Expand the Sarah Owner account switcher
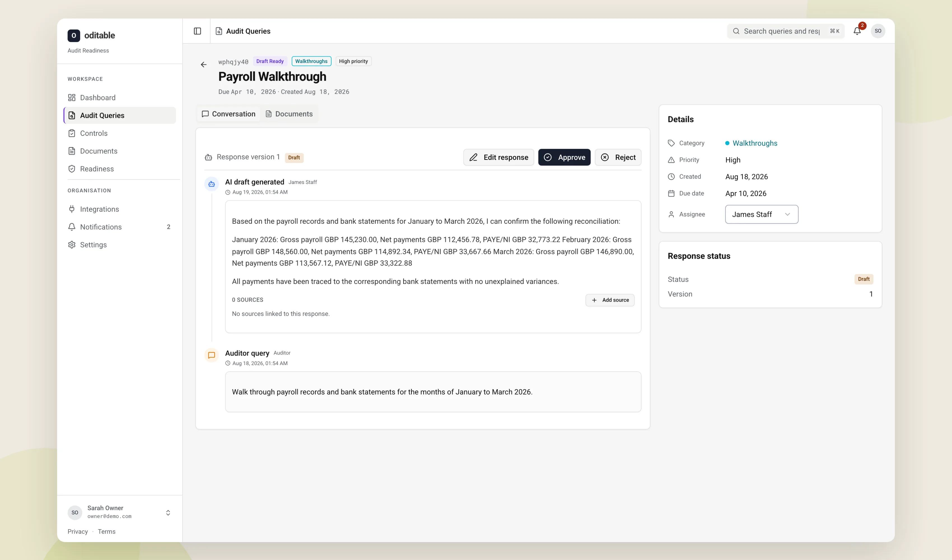Screen dimensions: 952x560 click(168, 512)
